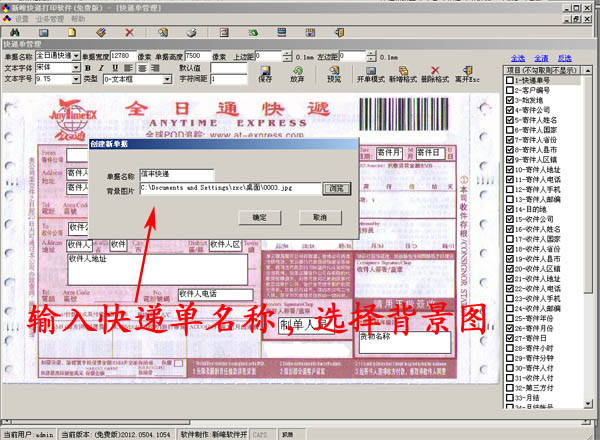Click the 背景图片 path field in dialog
This screenshot has width=600, height=440.
point(230,189)
